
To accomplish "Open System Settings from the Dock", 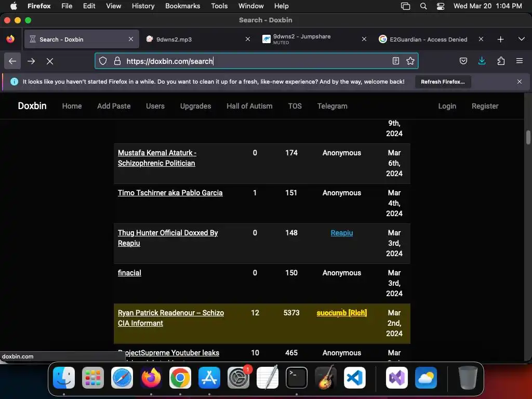I will click(238, 378).
